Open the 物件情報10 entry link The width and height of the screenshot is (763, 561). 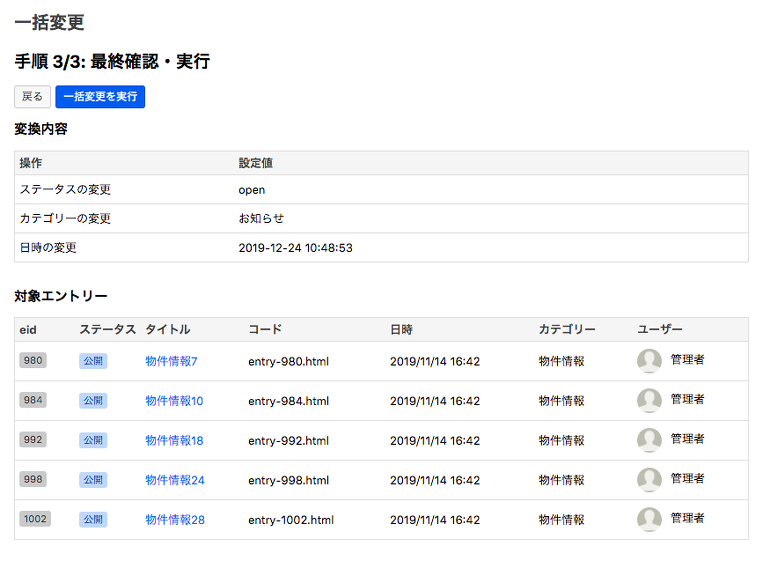174,401
